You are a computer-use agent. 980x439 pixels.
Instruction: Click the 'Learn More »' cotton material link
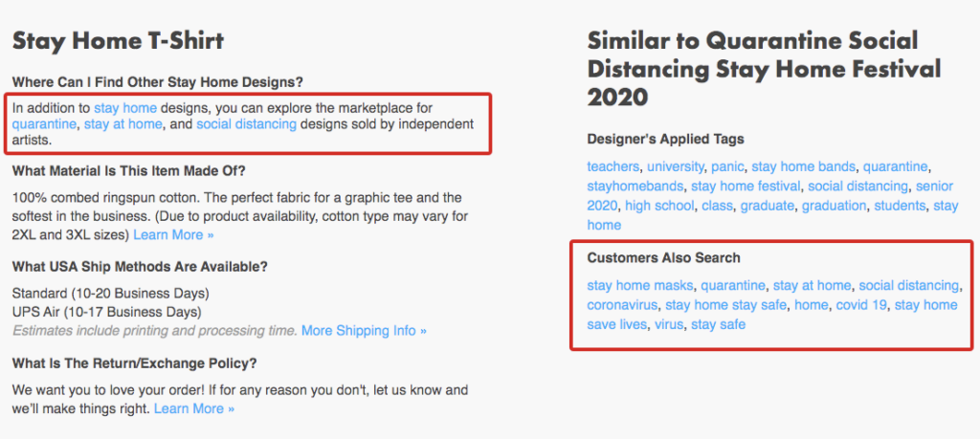point(173,234)
